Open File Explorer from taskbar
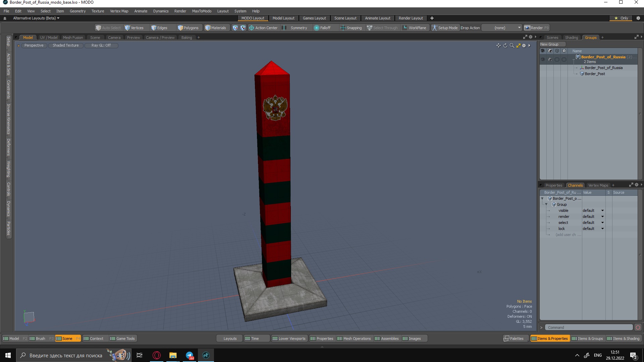Screen dimensions: 644x362 coord(173,355)
